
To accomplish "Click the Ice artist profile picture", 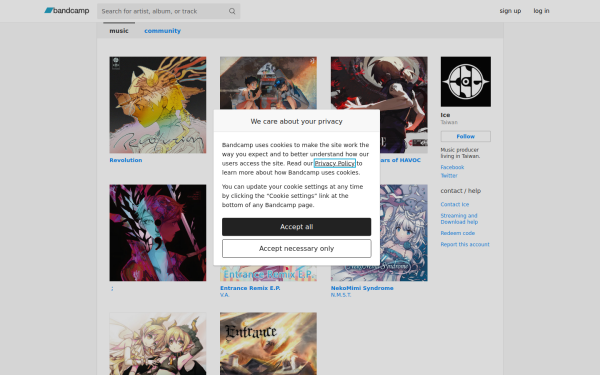I will [x=466, y=82].
